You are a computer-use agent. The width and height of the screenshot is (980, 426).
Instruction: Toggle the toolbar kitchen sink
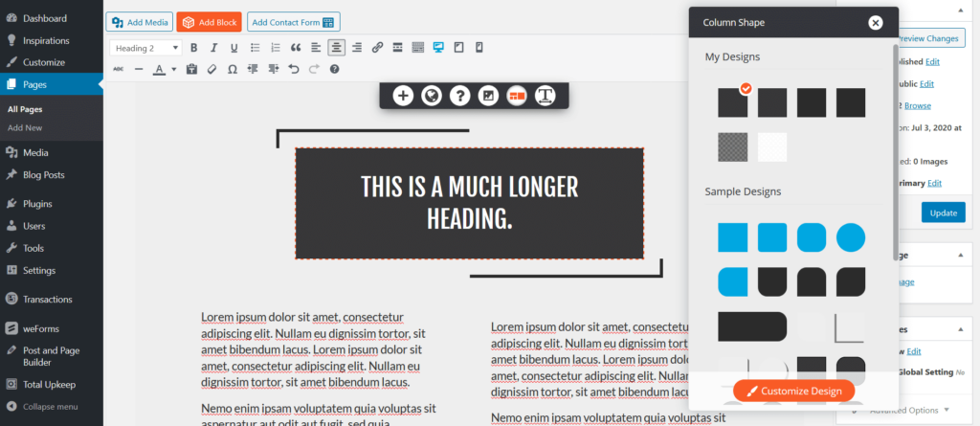tap(418, 48)
